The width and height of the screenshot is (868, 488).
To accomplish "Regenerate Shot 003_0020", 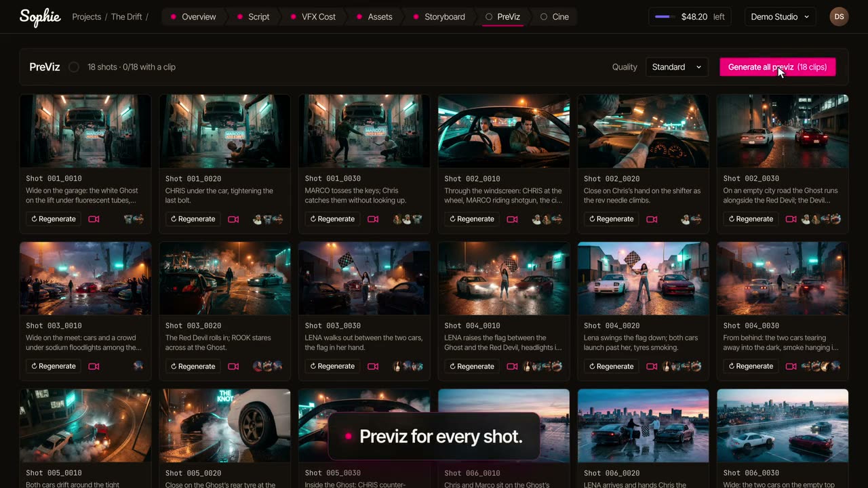I will [193, 366].
